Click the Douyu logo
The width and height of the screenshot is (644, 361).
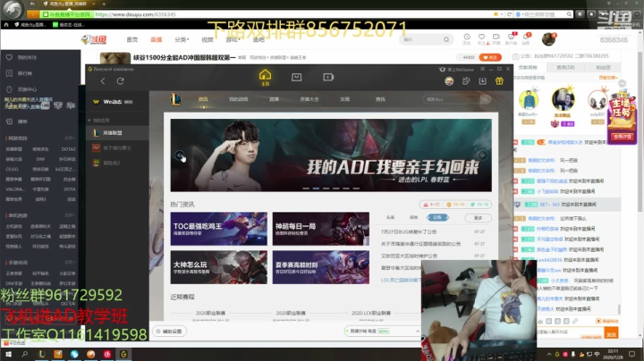coord(94,40)
